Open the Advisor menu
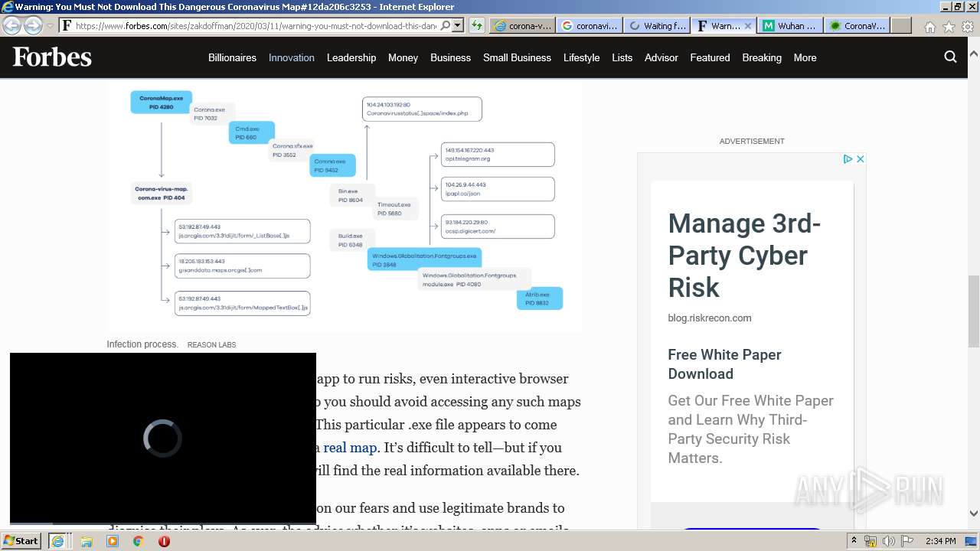980x551 pixels. 661,57
